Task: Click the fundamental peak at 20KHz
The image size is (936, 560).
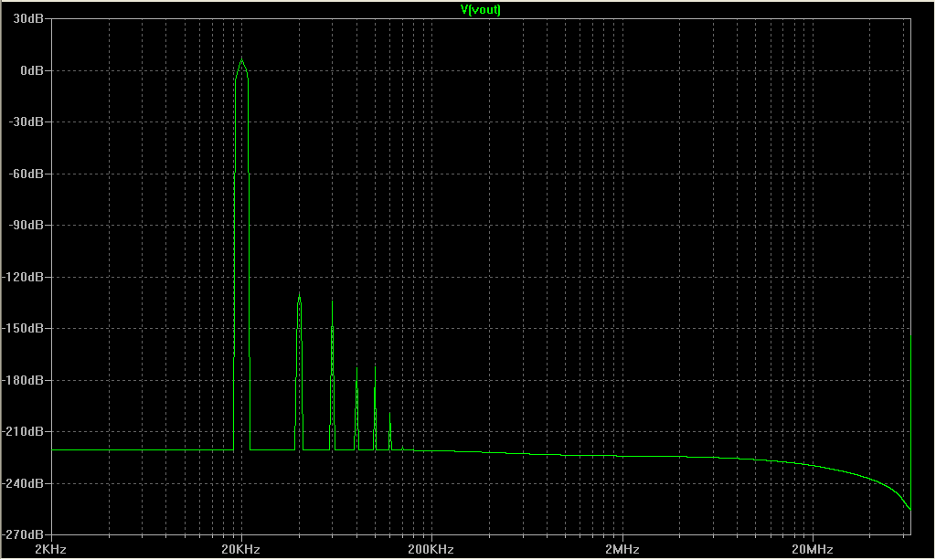Action: coord(241,60)
